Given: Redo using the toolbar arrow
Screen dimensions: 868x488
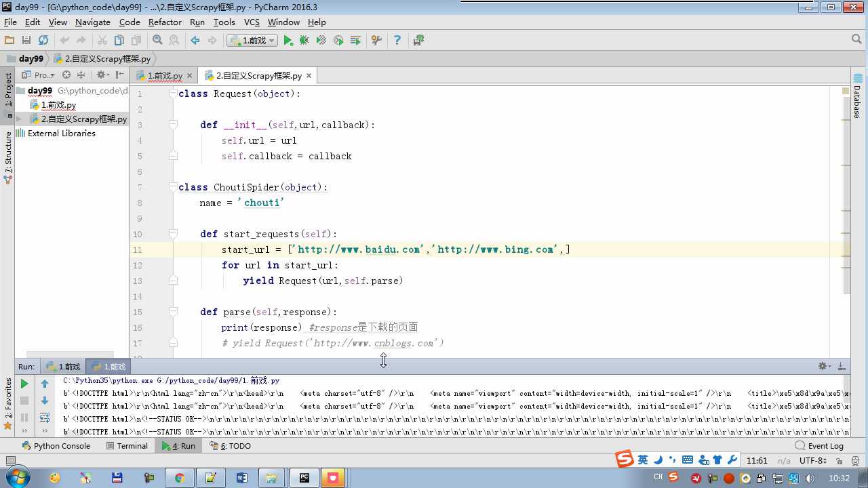Looking at the screenshot, I should click(81, 41).
